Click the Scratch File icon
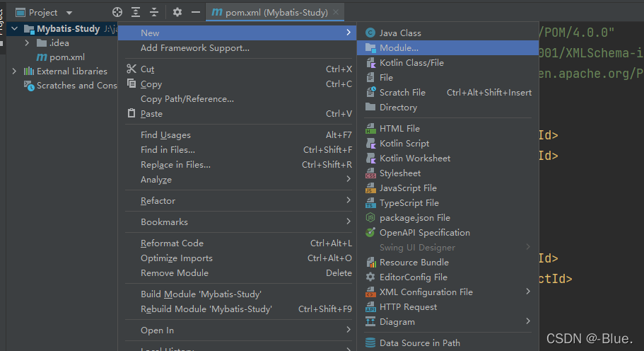 click(370, 93)
